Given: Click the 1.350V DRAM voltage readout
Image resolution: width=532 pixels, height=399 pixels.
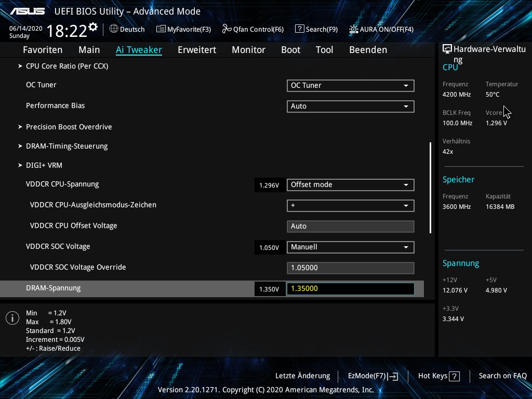Looking at the screenshot, I should (270, 289).
